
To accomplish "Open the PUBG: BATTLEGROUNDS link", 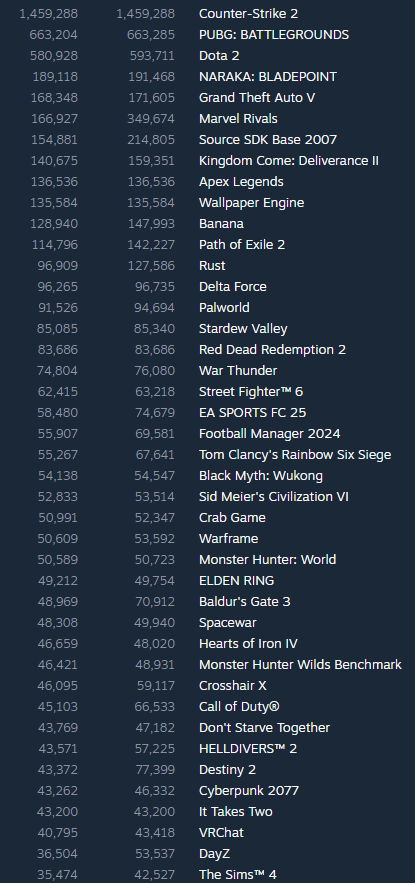I will pyautogui.click(x=274, y=34).
